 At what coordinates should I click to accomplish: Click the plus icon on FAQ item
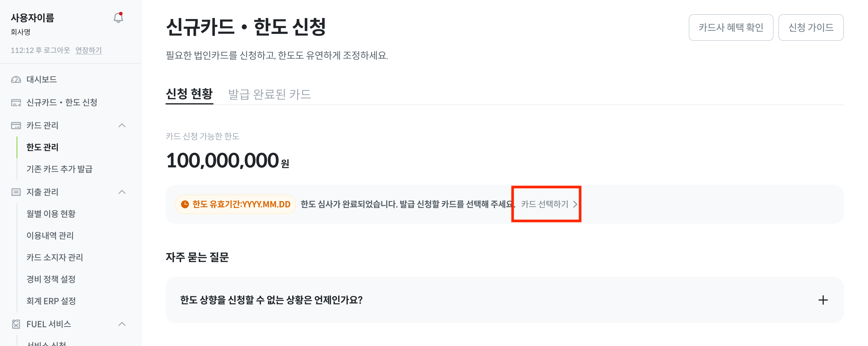[823, 300]
